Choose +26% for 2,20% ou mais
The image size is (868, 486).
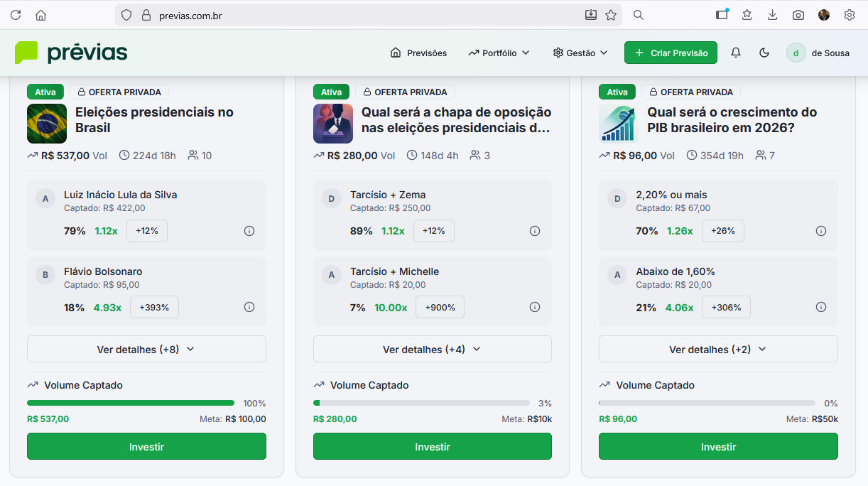tap(723, 231)
